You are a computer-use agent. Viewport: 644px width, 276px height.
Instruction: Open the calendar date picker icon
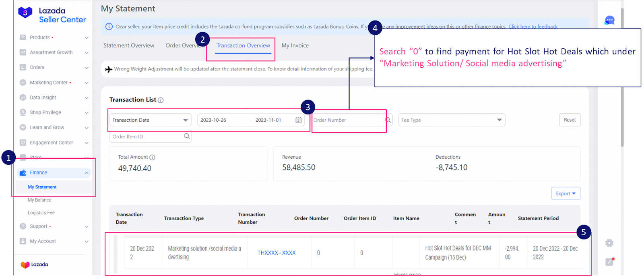[x=298, y=120]
